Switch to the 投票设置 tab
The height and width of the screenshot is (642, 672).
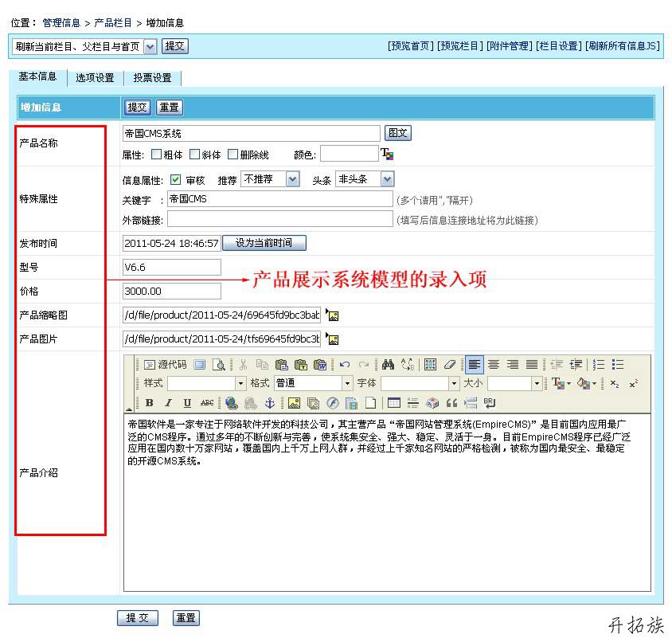153,78
